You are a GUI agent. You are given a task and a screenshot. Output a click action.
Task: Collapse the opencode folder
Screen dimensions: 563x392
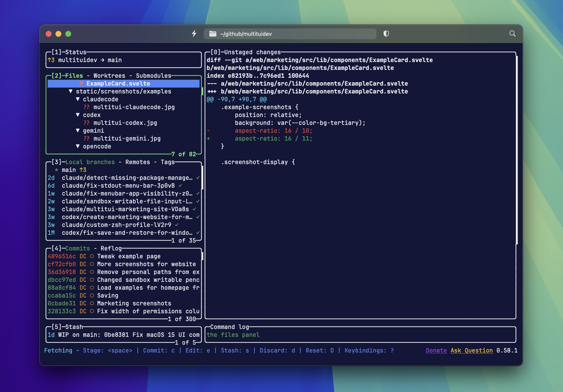click(78, 146)
